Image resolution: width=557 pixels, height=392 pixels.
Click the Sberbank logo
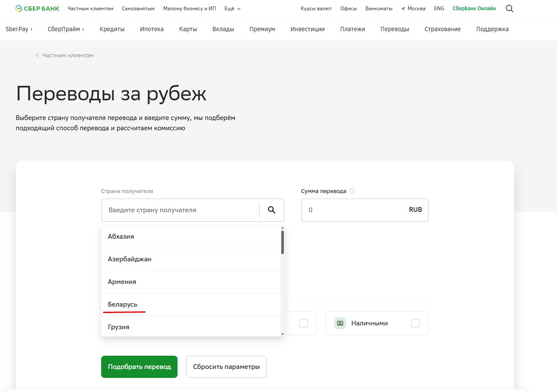point(37,9)
